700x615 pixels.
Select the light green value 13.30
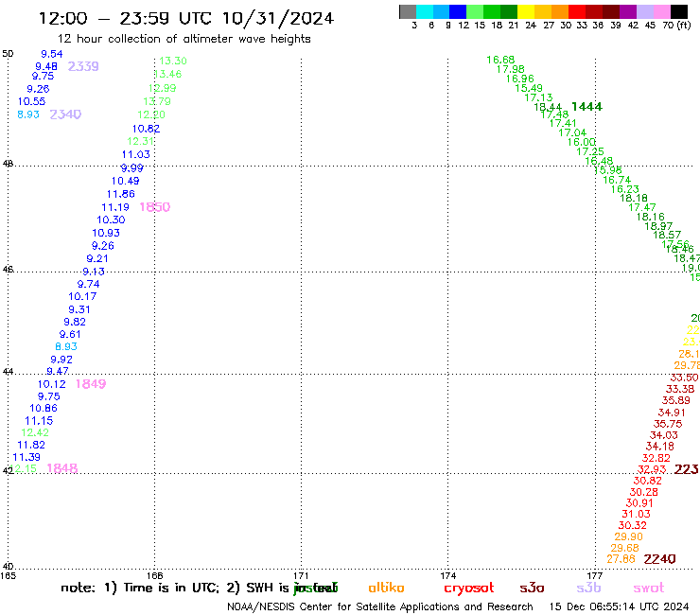tap(173, 61)
